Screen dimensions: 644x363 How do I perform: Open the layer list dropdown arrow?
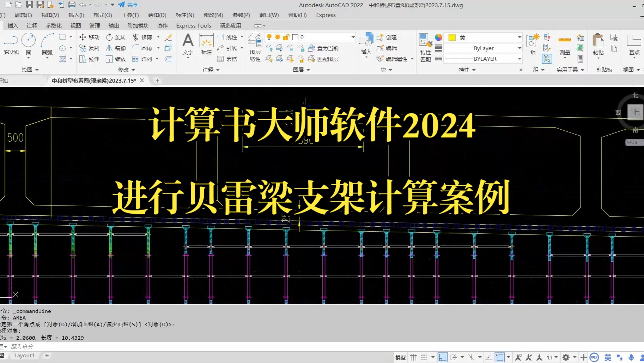[353, 37]
